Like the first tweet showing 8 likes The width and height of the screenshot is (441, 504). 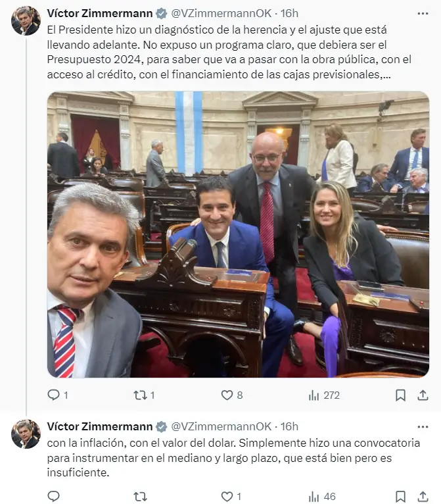[232, 395]
